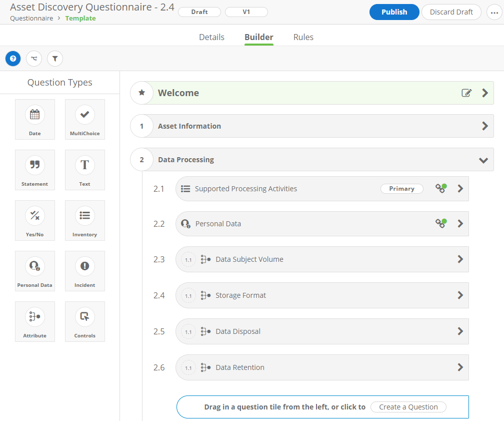The height and width of the screenshot is (421, 504).
Task: Open the Details tab
Action: click(211, 37)
